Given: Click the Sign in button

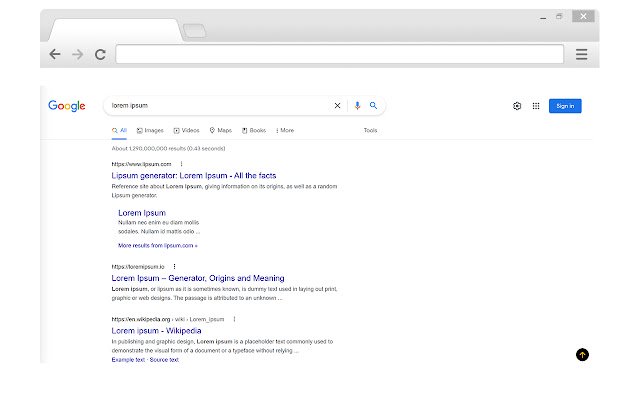Looking at the screenshot, I should (x=565, y=106).
